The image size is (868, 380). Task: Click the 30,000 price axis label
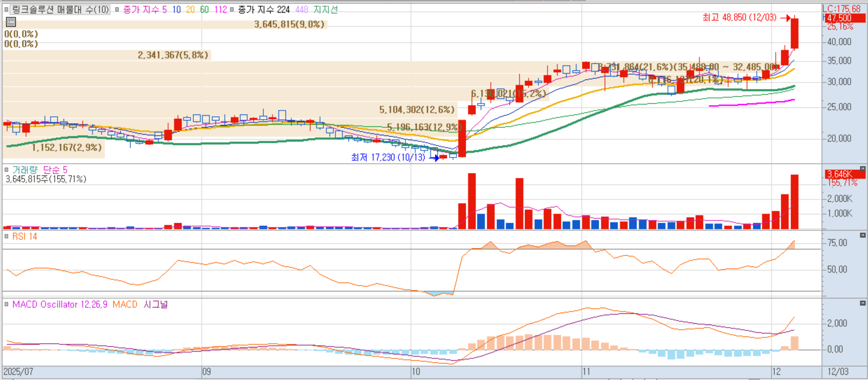[839, 82]
